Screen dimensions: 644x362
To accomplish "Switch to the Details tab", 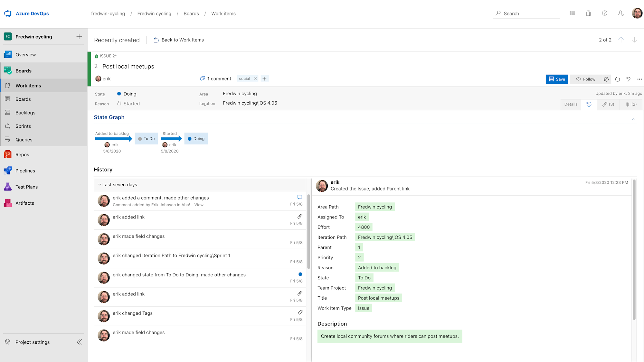I will pos(571,104).
